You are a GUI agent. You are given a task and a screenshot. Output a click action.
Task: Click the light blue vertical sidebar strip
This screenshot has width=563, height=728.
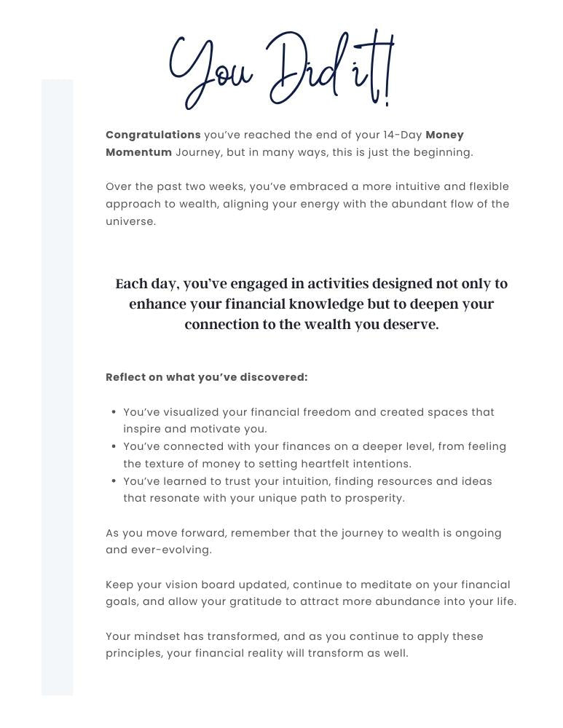click(57, 387)
